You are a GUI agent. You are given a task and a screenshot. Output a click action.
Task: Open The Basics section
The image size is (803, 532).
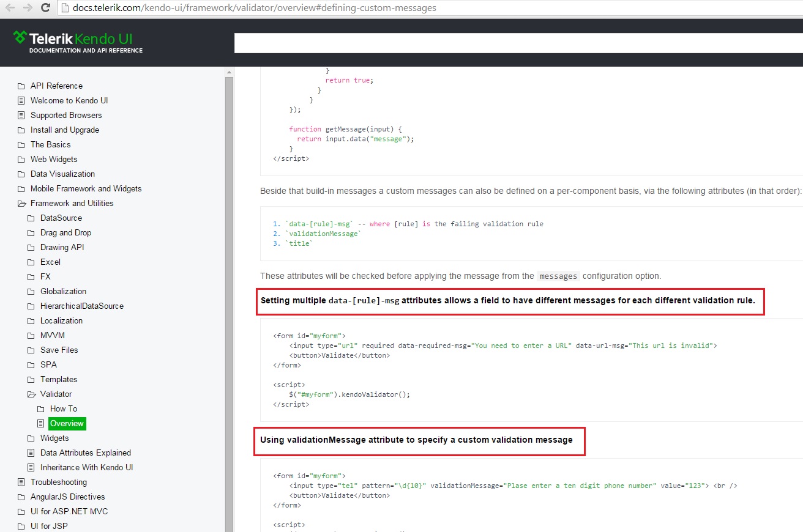tap(51, 145)
